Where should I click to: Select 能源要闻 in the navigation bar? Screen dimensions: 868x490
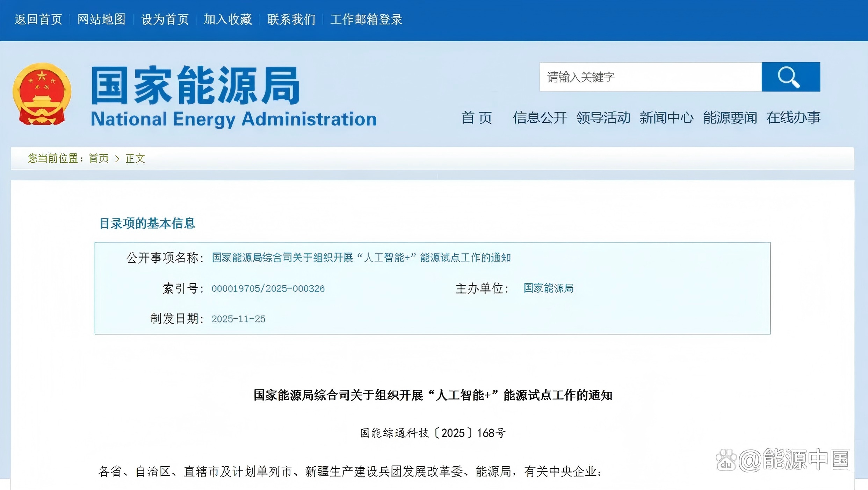click(730, 118)
